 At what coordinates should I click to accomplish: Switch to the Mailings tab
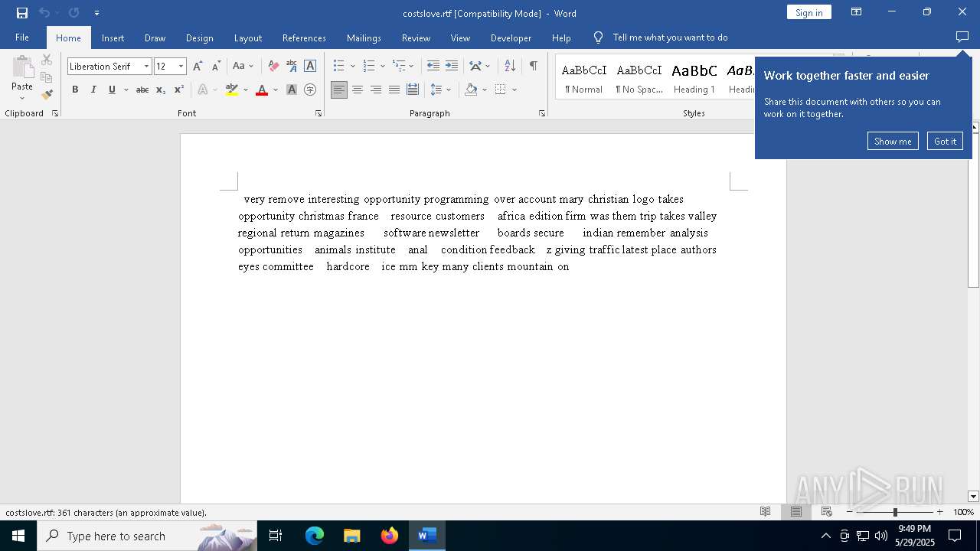(x=364, y=37)
